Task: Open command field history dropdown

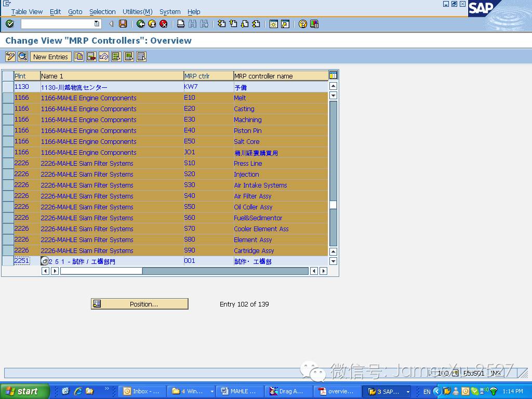Action: (97, 24)
